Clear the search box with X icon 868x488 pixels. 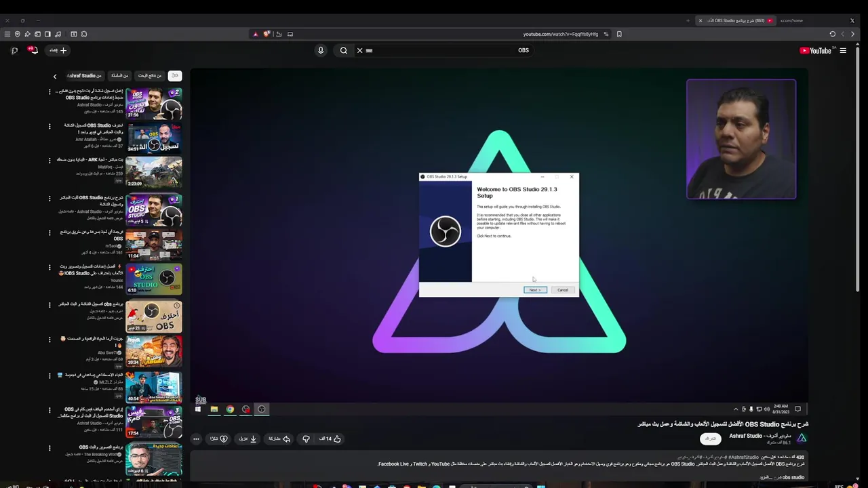[x=360, y=50]
